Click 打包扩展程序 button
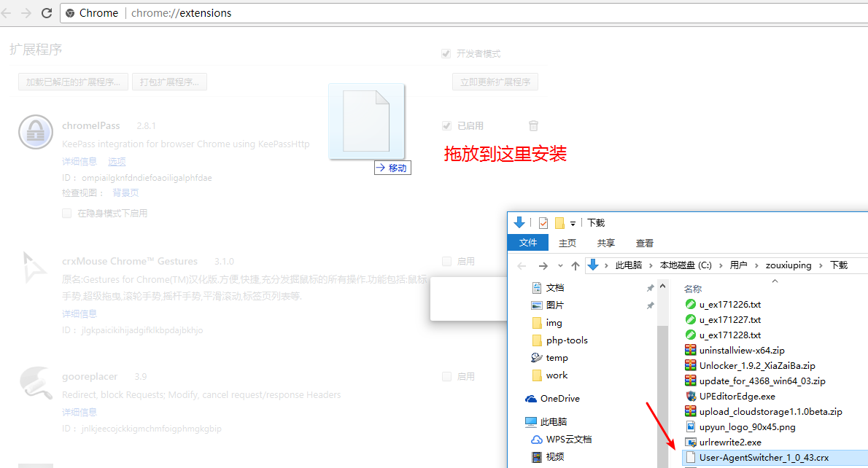Screen dimensions: 868x468 tap(169, 82)
